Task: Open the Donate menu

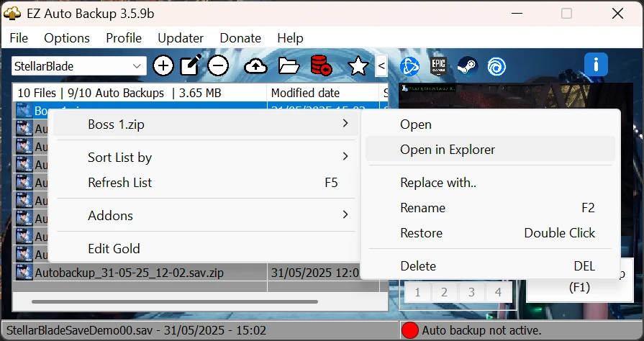Action: [240, 38]
